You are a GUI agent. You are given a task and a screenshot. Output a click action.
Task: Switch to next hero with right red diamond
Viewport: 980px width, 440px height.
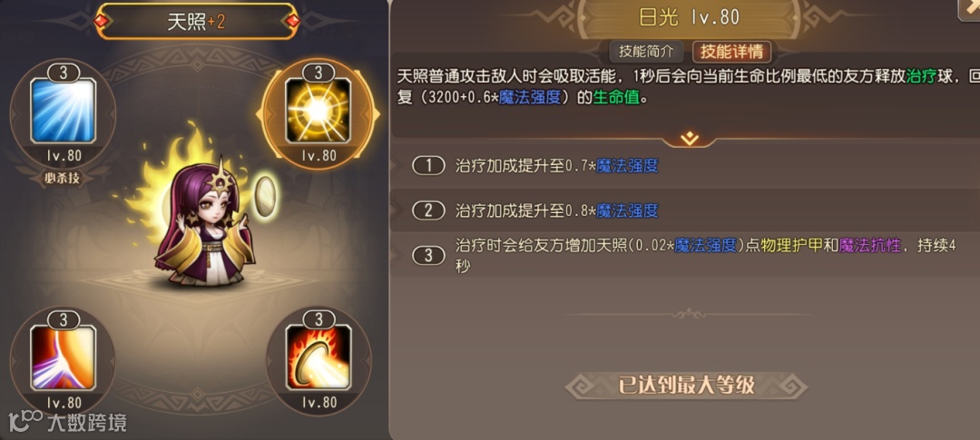pyautogui.click(x=292, y=21)
